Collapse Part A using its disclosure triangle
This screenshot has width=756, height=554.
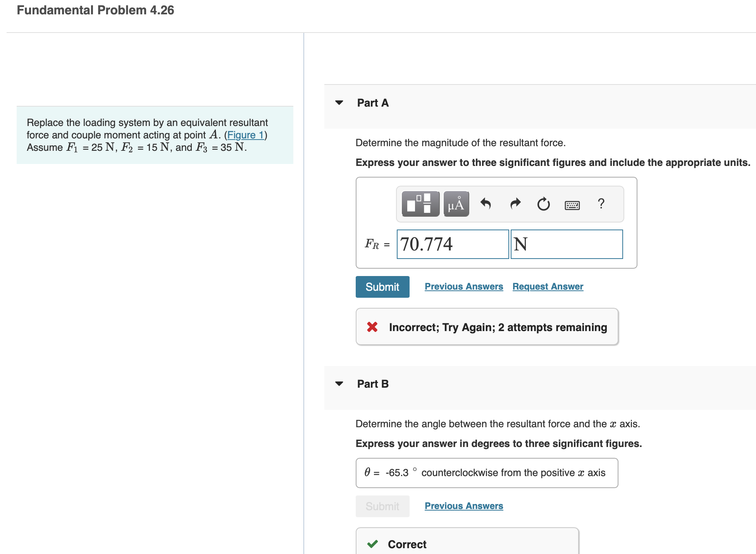[339, 102]
